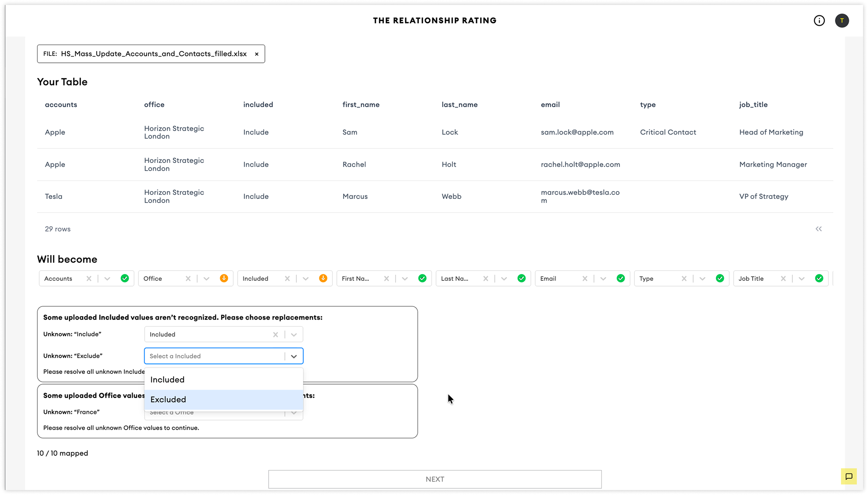Viewport: 868px width, 495px height.
Task: Open the info icon in header
Action: 819,21
